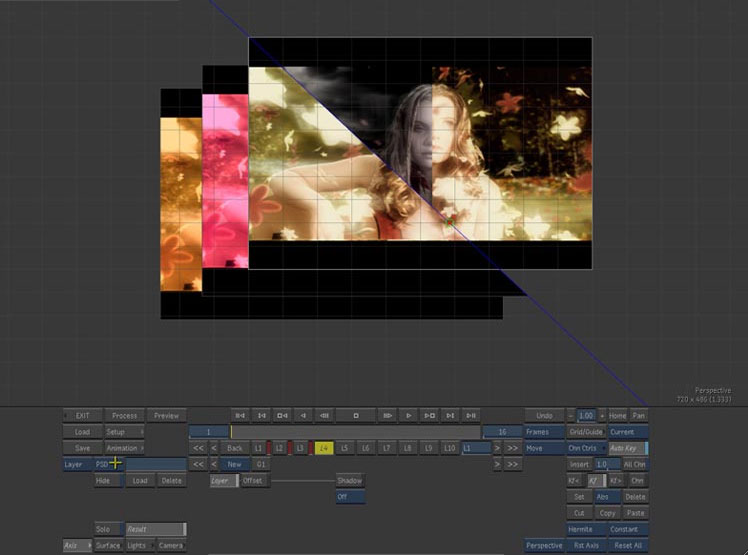
Task: Jump to the first frame using the leftmost transport icon
Action: coord(240,416)
